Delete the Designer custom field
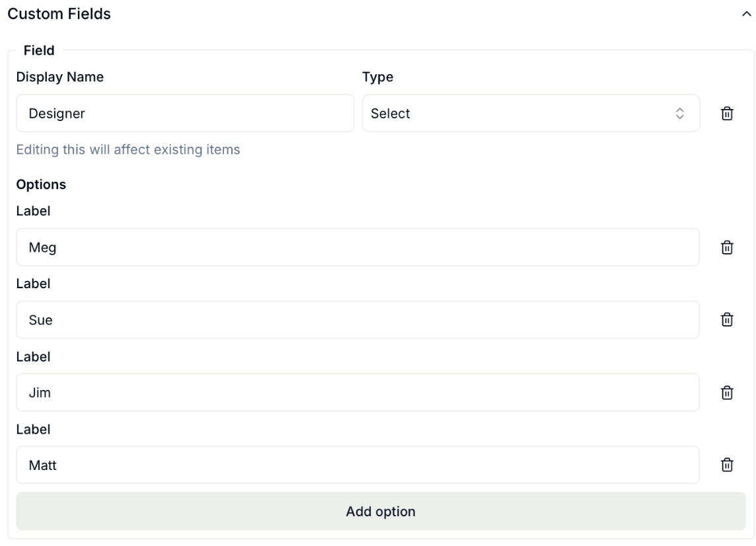Image resolution: width=756 pixels, height=546 pixels. [x=726, y=113]
